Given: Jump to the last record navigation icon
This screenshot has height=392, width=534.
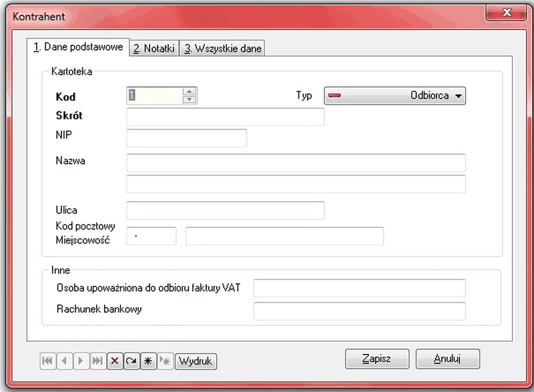Looking at the screenshot, I should [x=97, y=361].
